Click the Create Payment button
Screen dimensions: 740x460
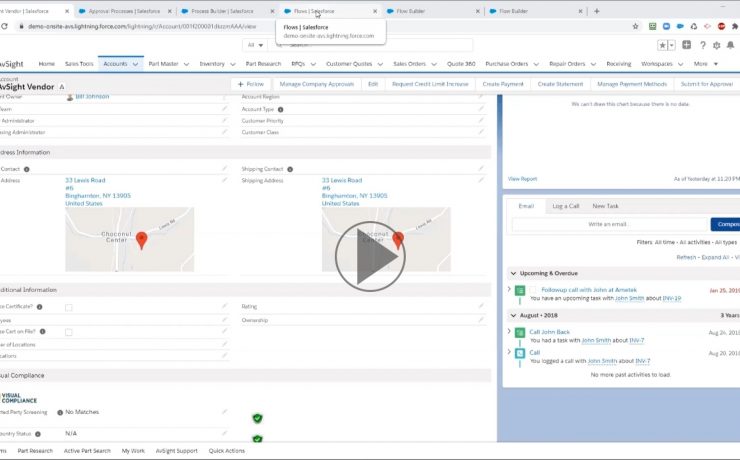tap(503, 84)
